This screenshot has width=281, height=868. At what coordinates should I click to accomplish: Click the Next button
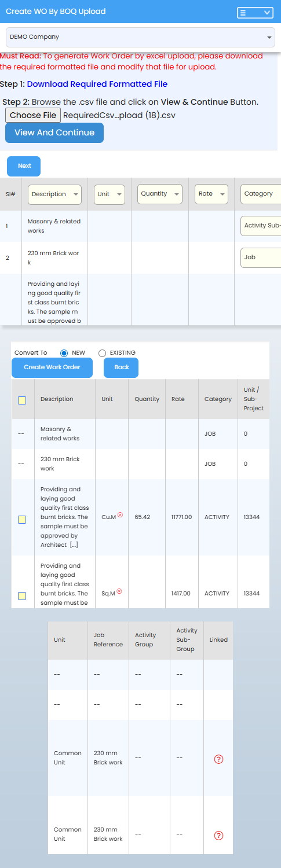pos(24,165)
